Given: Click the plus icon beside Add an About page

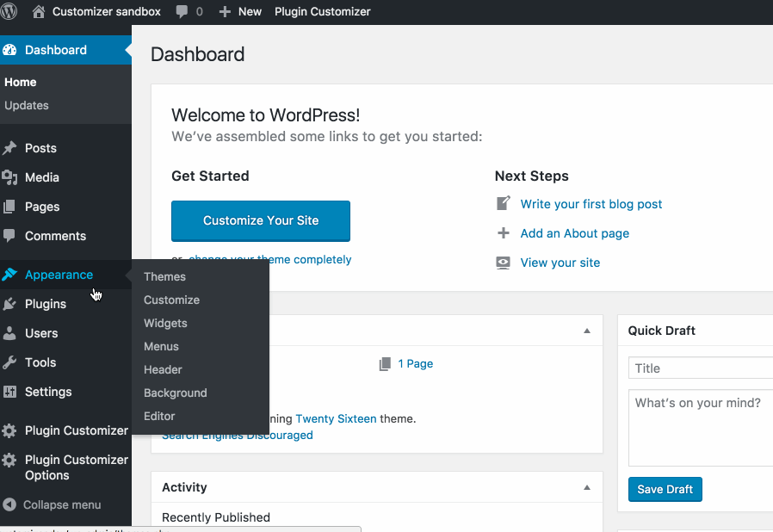Looking at the screenshot, I should coord(503,232).
